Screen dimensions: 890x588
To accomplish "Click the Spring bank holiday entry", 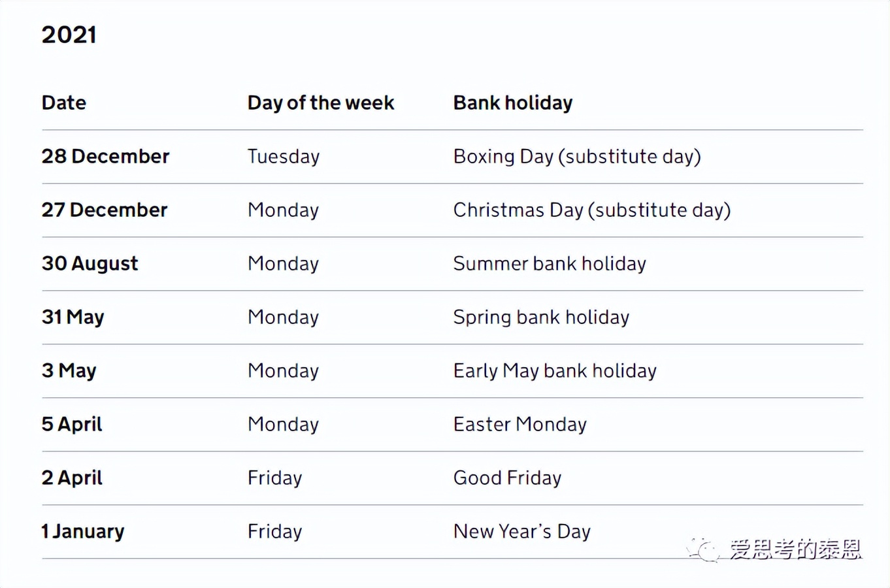I will click(x=541, y=317).
